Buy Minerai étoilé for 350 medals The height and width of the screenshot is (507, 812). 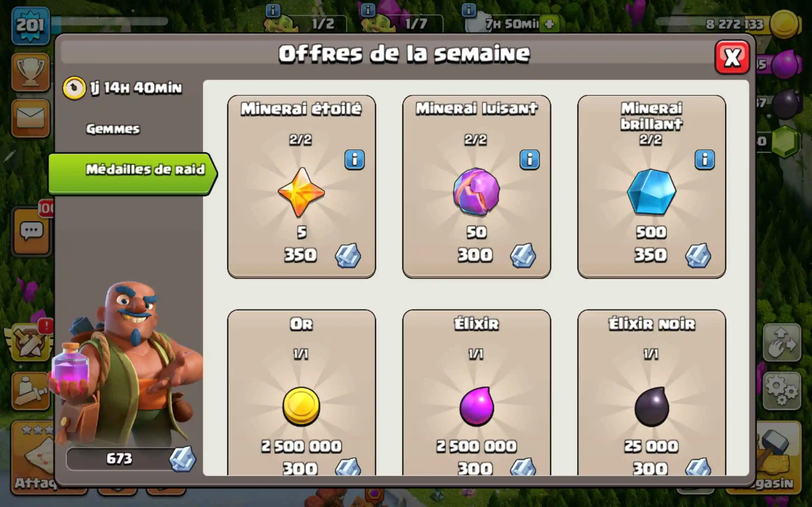[x=322, y=255]
